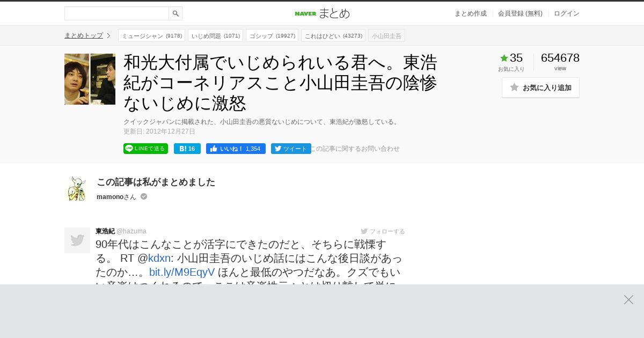Image resolution: width=644 pixels, height=338 pixels.
Task: Click Facebook いいね! button
Action: [x=236, y=149]
